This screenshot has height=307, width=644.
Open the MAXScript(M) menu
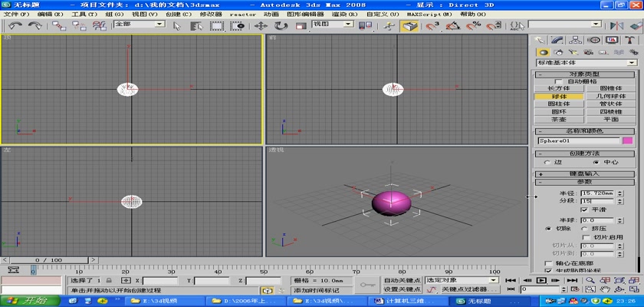(429, 14)
